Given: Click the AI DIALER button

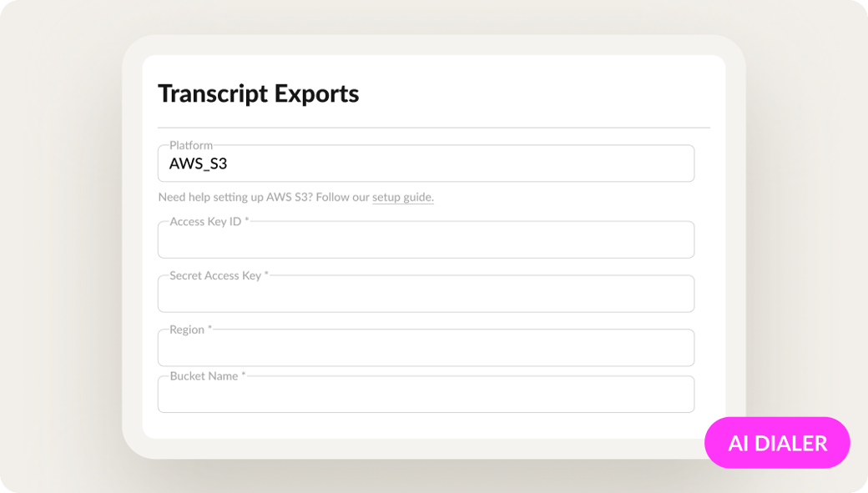Looking at the screenshot, I should click(x=777, y=443).
